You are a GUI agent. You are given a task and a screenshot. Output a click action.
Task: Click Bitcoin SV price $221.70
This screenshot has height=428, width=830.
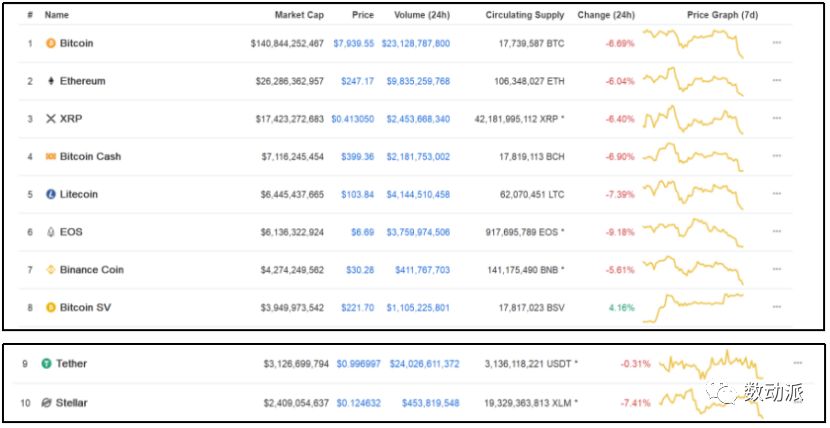click(357, 307)
